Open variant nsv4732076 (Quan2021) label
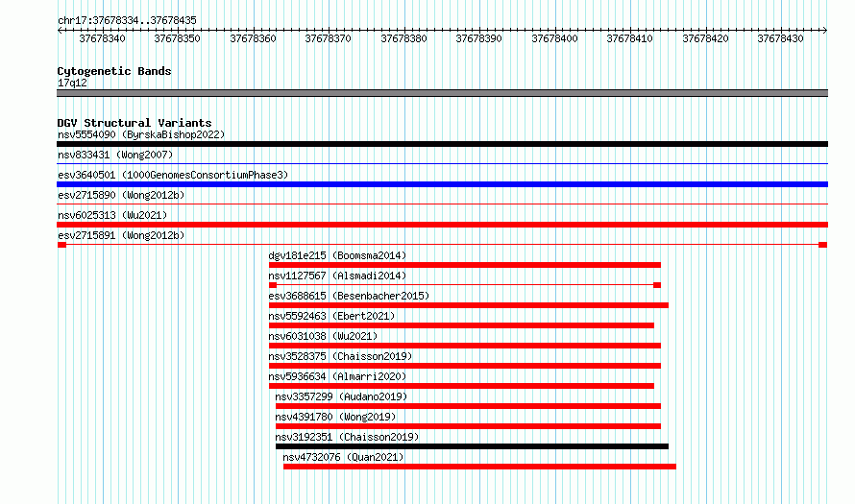This screenshot has height=504, width=855. tap(343, 457)
